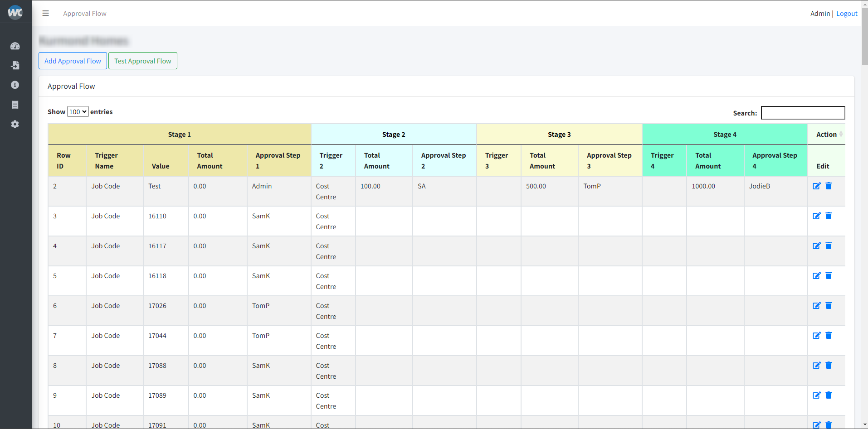Click the Row ID column header

67,160
